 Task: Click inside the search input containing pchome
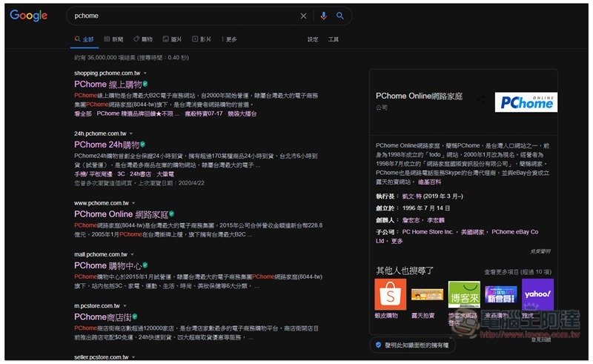178,16
